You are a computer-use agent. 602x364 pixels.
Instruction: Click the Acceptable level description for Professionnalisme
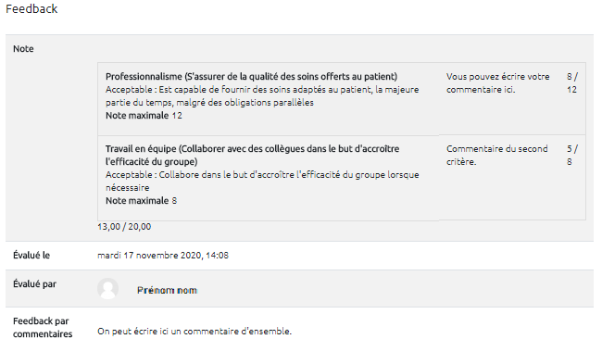coord(262,96)
